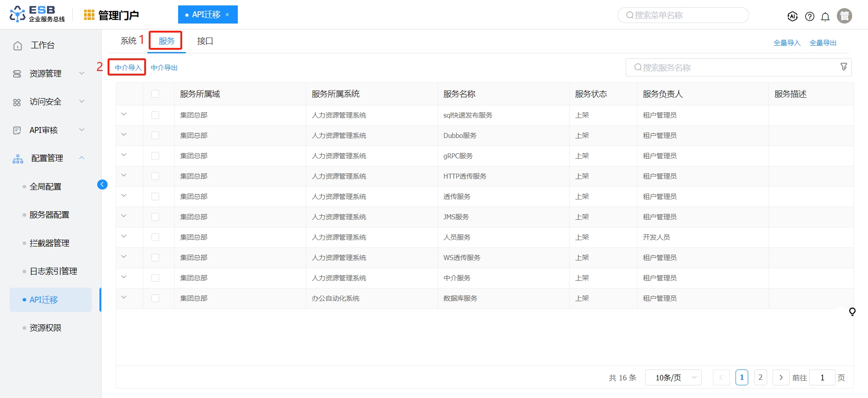Check the box for sql快速发布服务 row
The image size is (868, 398).
point(155,115)
